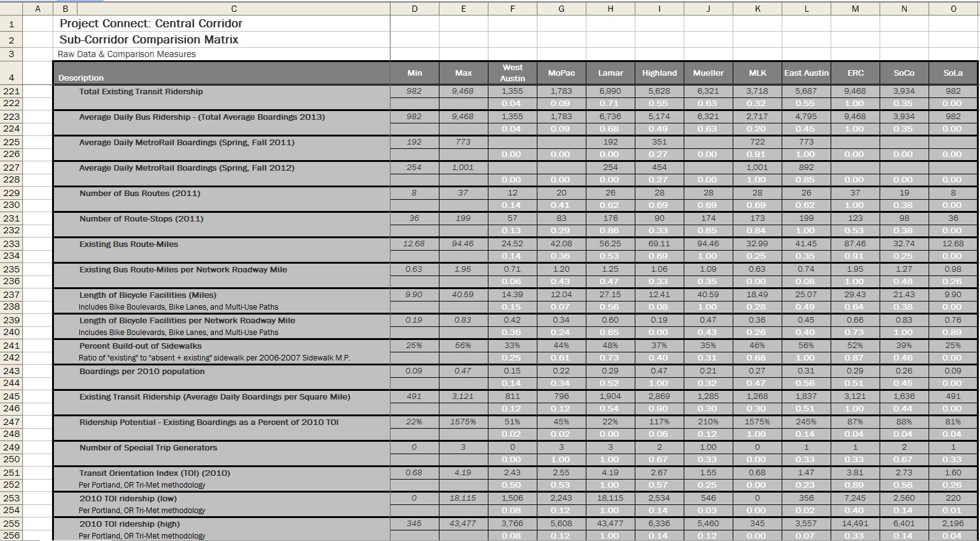
Task: Select column C header
Action: [233, 8]
